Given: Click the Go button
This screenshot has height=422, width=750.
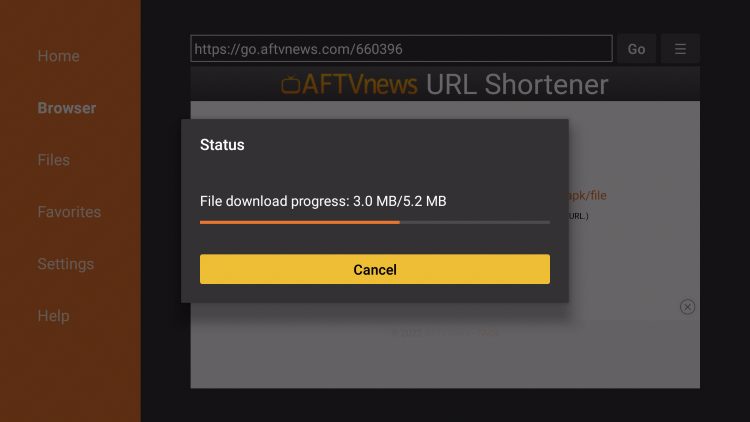Looking at the screenshot, I should [636, 49].
